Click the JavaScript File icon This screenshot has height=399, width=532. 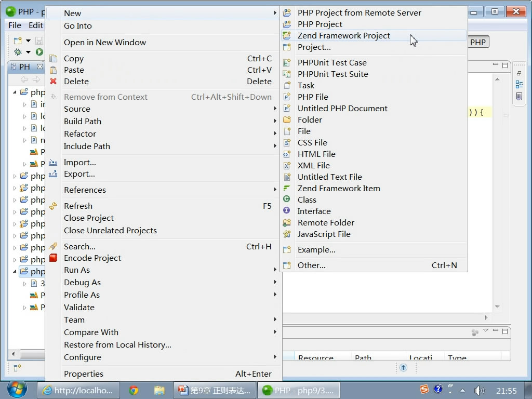287,234
